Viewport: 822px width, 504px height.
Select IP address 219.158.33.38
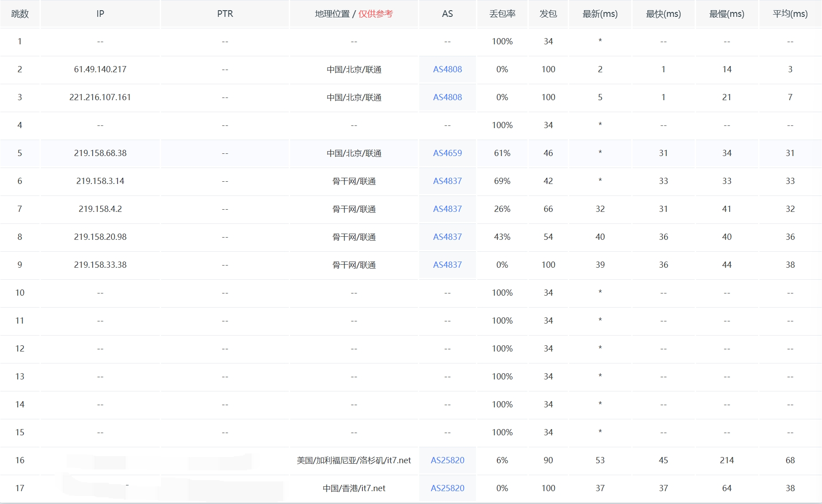pos(100,265)
